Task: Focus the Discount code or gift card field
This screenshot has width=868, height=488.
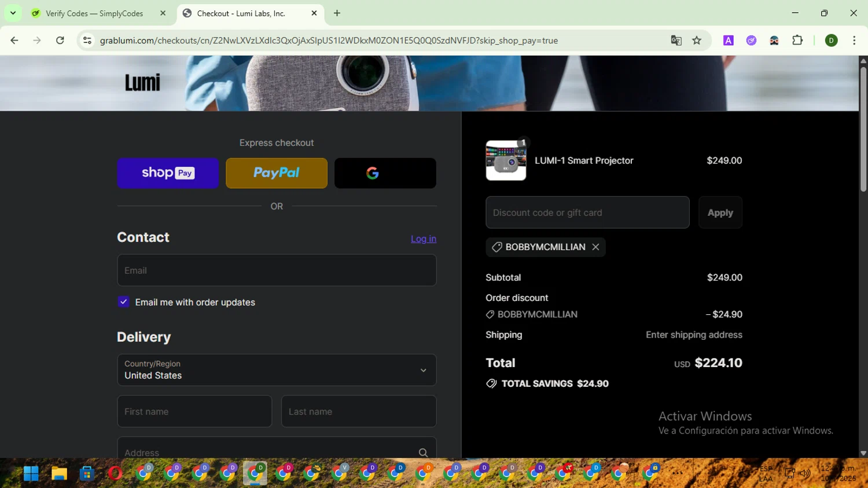Action: [x=587, y=212]
